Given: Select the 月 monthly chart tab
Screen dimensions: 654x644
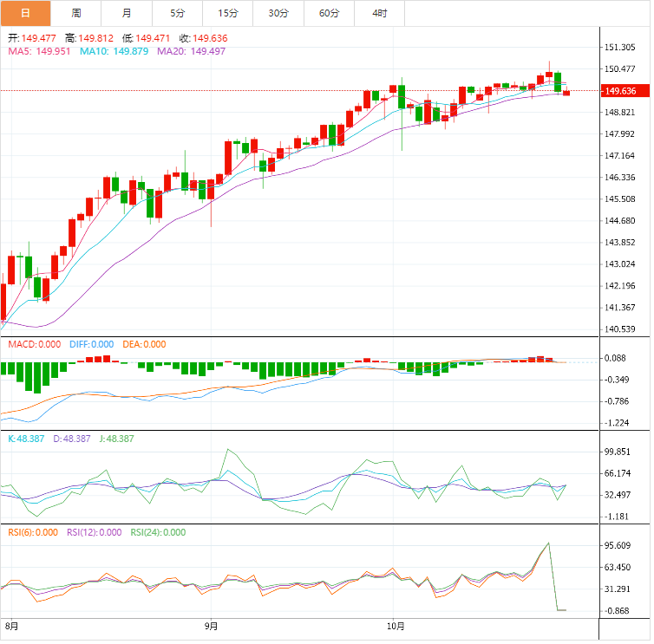Looking at the screenshot, I should click(127, 13).
